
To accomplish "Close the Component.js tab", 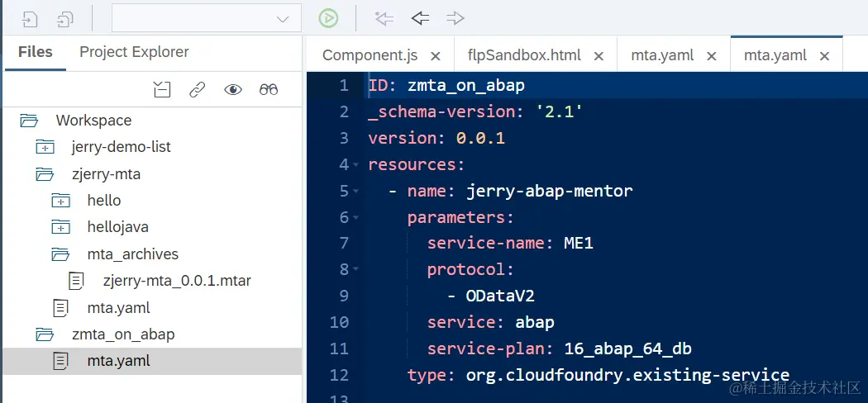I will click(x=436, y=56).
